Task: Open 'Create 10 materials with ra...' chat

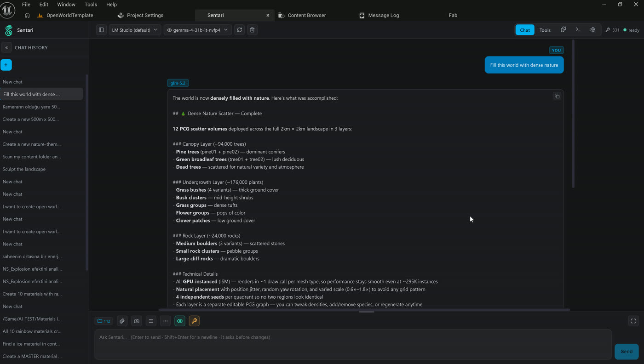Action: pyautogui.click(x=41, y=294)
